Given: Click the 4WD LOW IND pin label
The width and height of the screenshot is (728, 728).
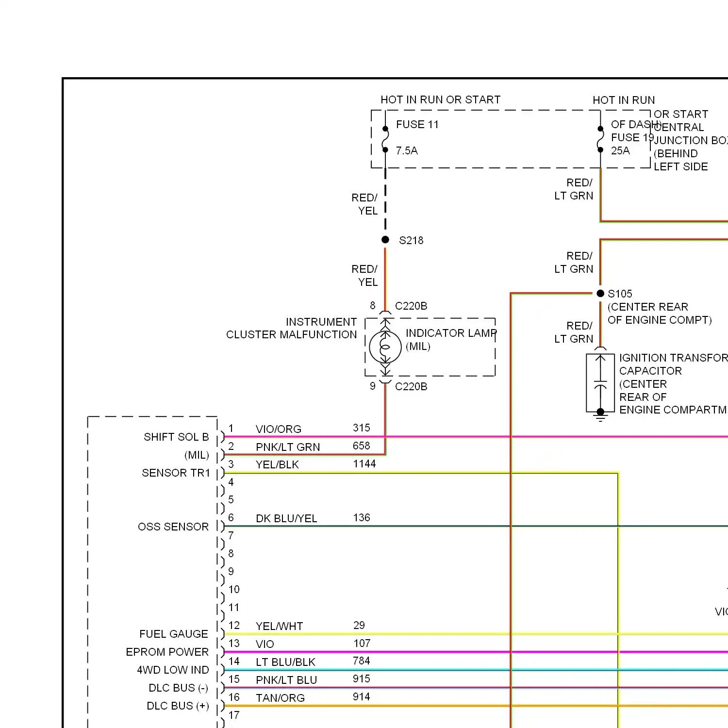Looking at the screenshot, I should (173, 670).
